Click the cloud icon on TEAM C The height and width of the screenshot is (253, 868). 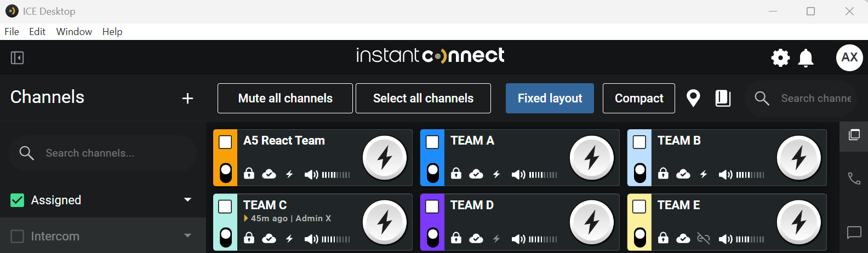coord(269,238)
